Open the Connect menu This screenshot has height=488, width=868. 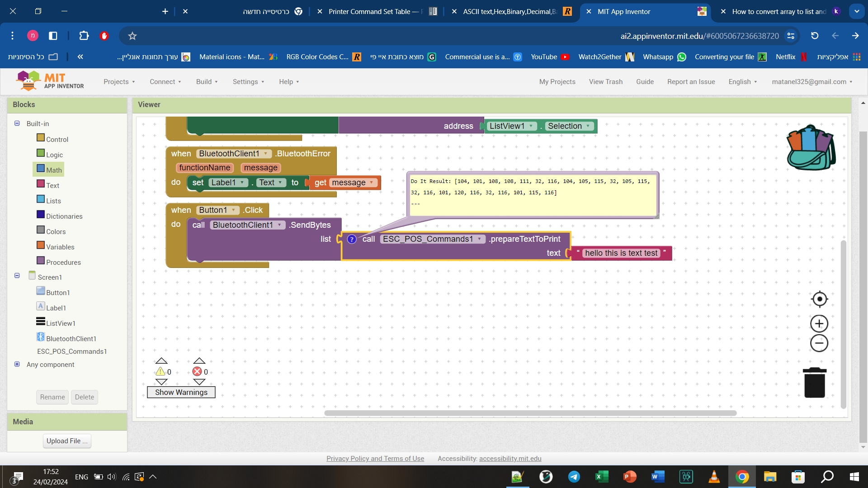[x=165, y=82]
